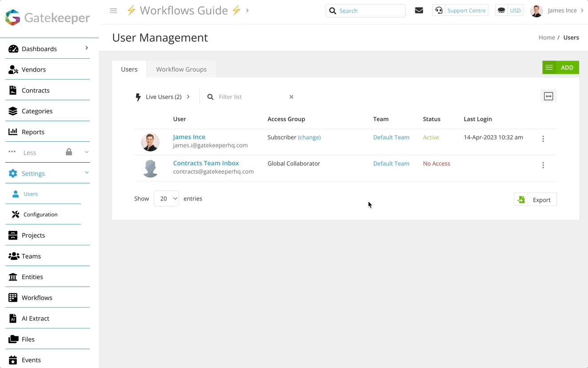Expand the Dashboards chevron
Viewport: 588px width, 368px height.
pos(87,48)
